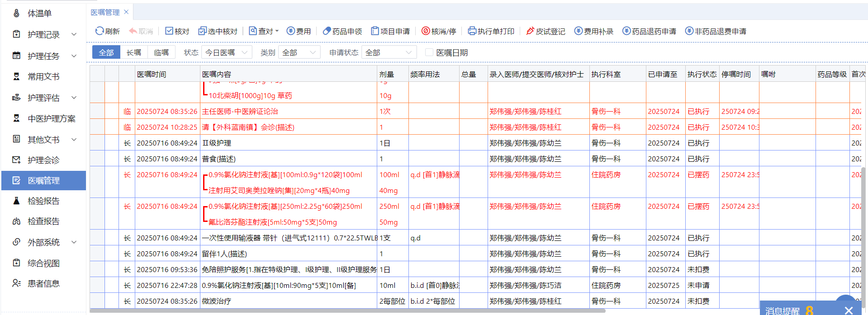Image resolution: width=868 pixels, height=315 pixels.
Task: Click the 医嘱时间 column header
Action: (167, 74)
